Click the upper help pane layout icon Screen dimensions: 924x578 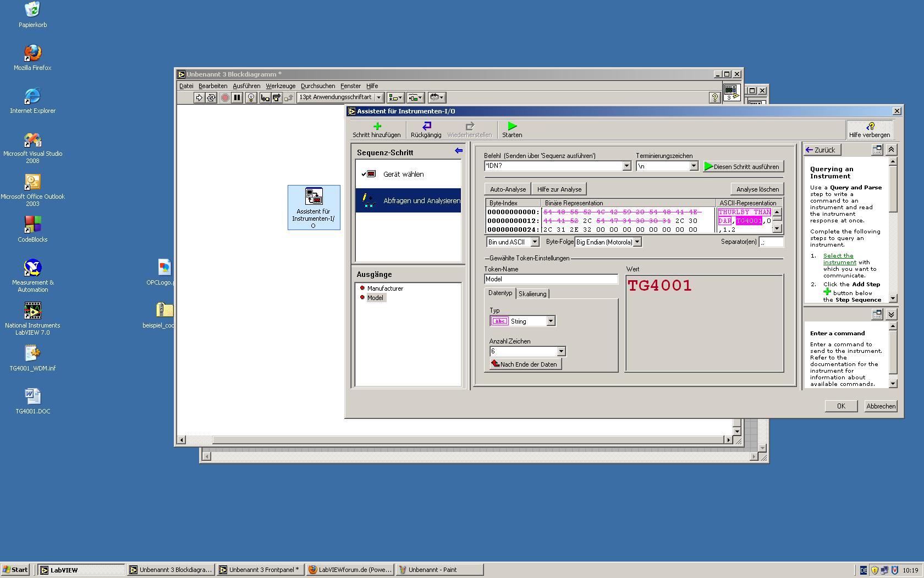coord(877,150)
